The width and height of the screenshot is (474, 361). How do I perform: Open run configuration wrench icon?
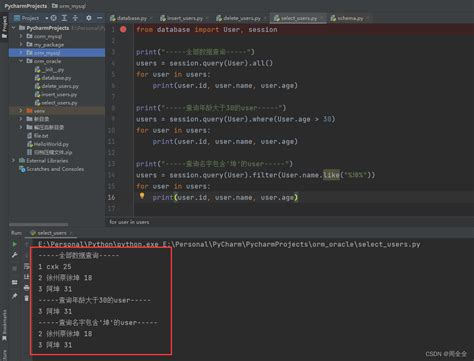(x=14, y=255)
